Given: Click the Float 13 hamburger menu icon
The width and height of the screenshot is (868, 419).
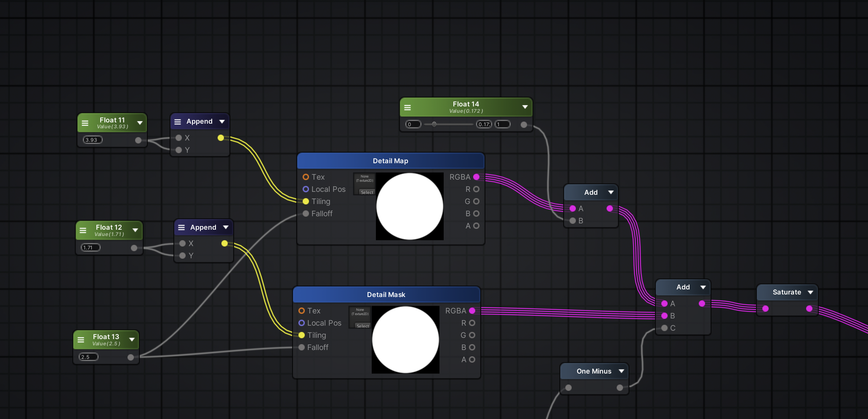Looking at the screenshot, I should pyautogui.click(x=81, y=340).
